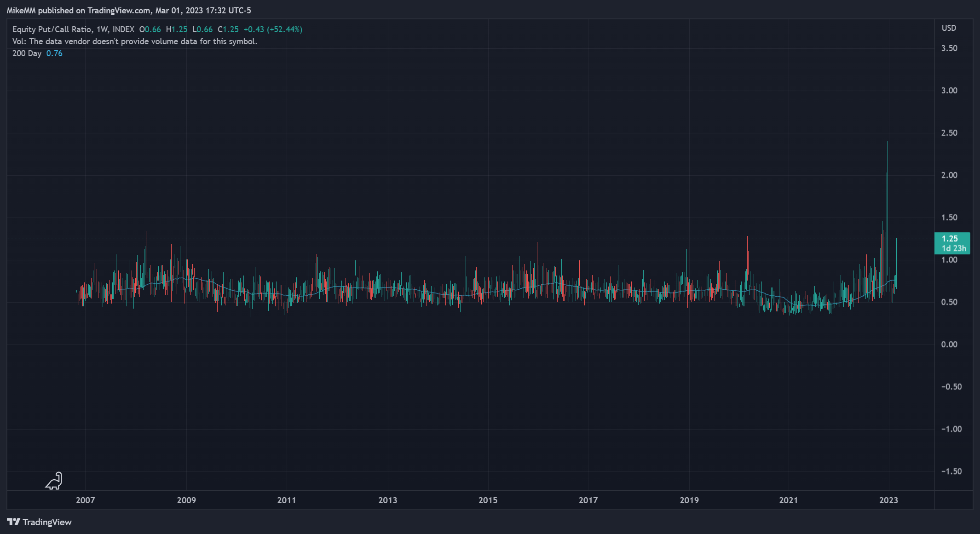Click the 0.50 price axis label
The width and height of the screenshot is (980, 534).
[x=949, y=302]
